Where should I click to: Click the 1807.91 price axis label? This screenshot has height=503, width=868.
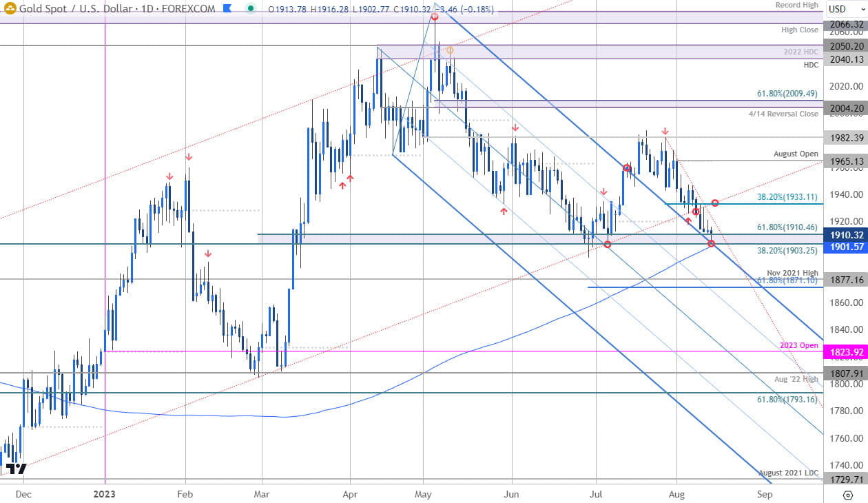[846, 373]
